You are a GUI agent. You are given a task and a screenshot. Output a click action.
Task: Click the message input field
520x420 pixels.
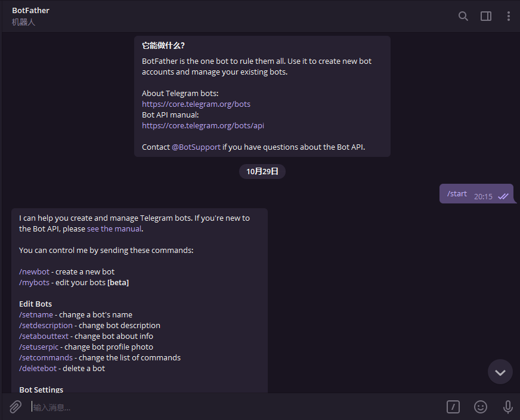coord(233,407)
